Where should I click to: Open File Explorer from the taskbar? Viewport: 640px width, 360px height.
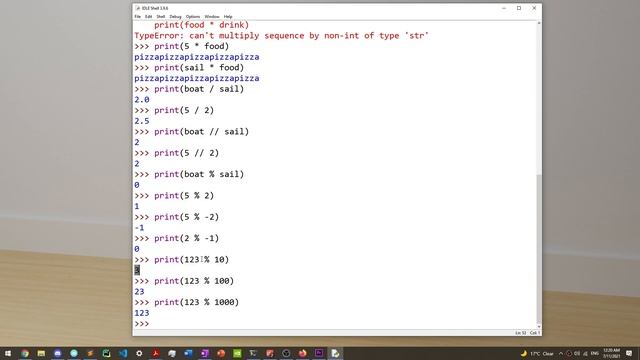(41, 353)
